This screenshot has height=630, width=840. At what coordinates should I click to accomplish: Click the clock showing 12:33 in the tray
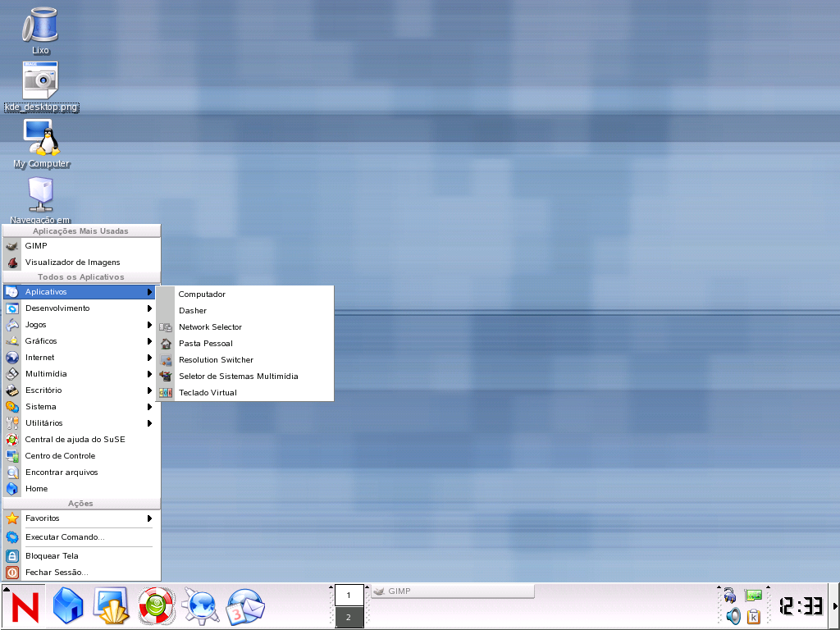click(801, 605)
